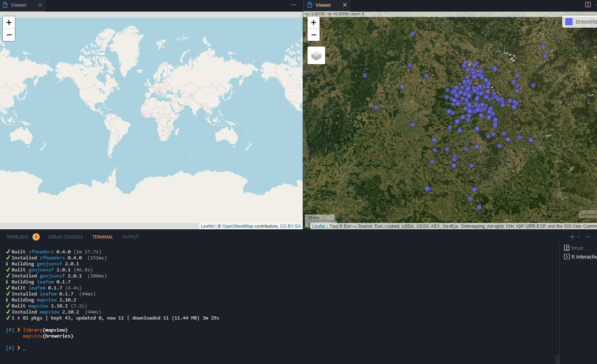Click the 'Installed sfheaders 0.4.0' line
The image size is (597, 364).
56,258
